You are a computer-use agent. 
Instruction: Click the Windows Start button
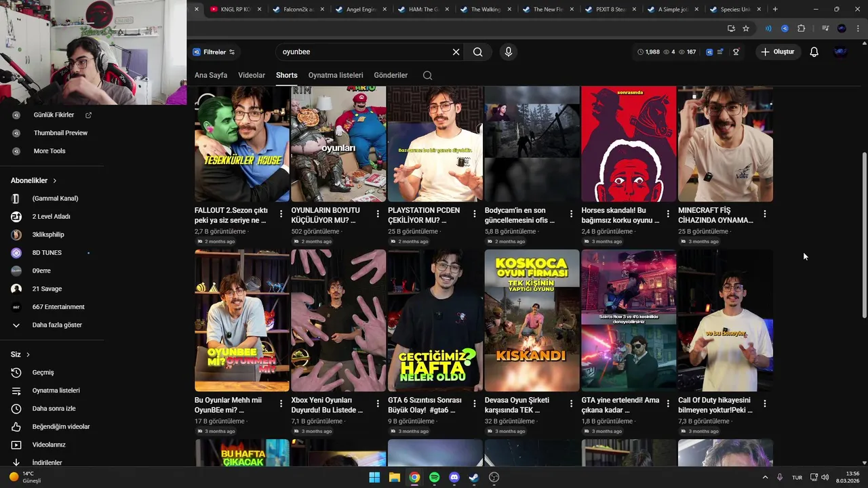click(374, 477)
